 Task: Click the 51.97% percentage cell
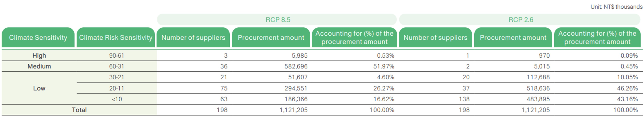click(x=383, y=66)
